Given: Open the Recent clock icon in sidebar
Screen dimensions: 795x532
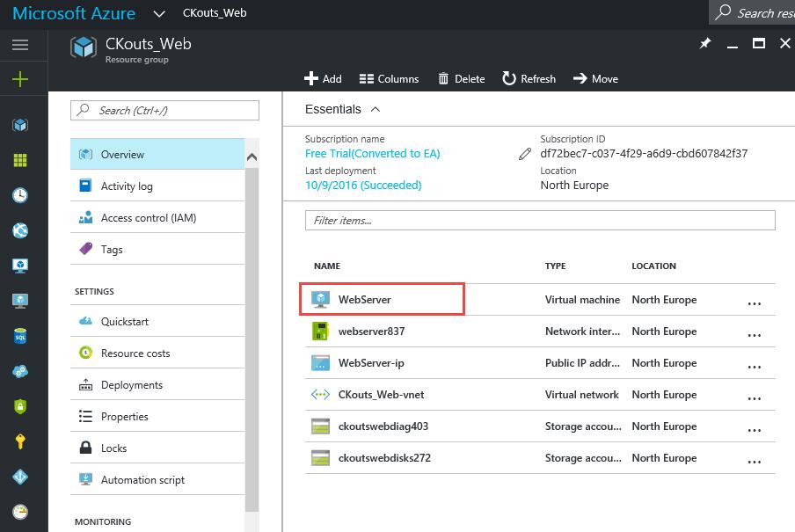Looking at the screenshot, I should click(x=20, y=195).
